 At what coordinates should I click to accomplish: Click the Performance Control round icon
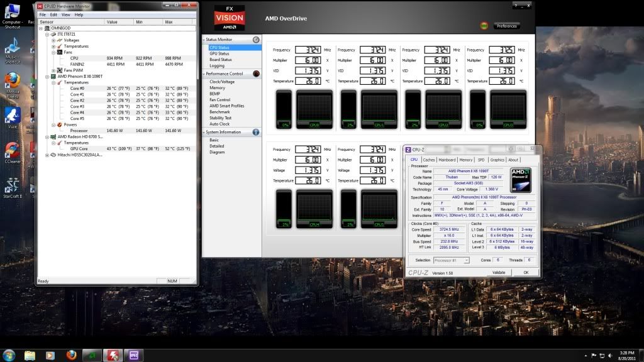[x=256, y=74]
